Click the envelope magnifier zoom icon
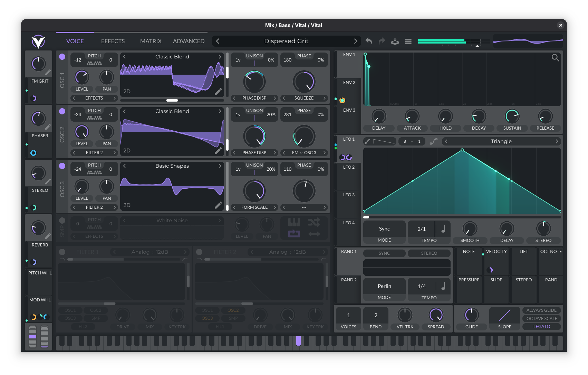Image resolution: width=588 pixels, height=375 pixels. (x=555, y=58)
